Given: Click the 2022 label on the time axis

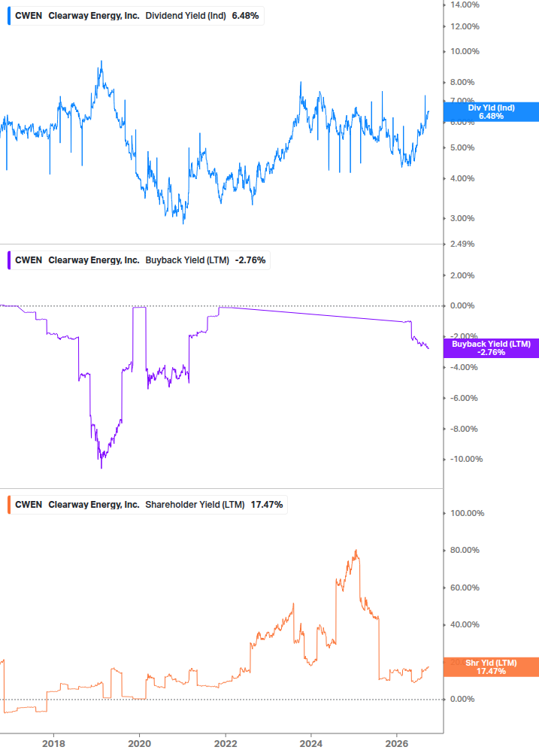Looking at the screenshot, I should pyautogui.click(x=226, y=743).
